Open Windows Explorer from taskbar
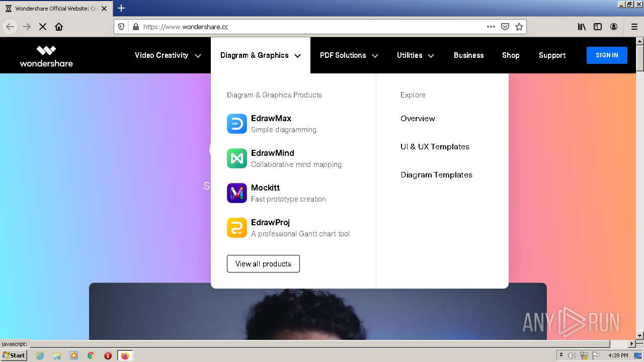The width and height of the screenshot is (644, 362). point(57,355)
